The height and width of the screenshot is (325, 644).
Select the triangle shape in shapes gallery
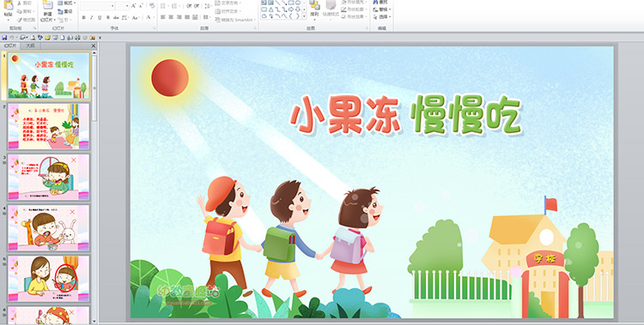pos(270,9)
